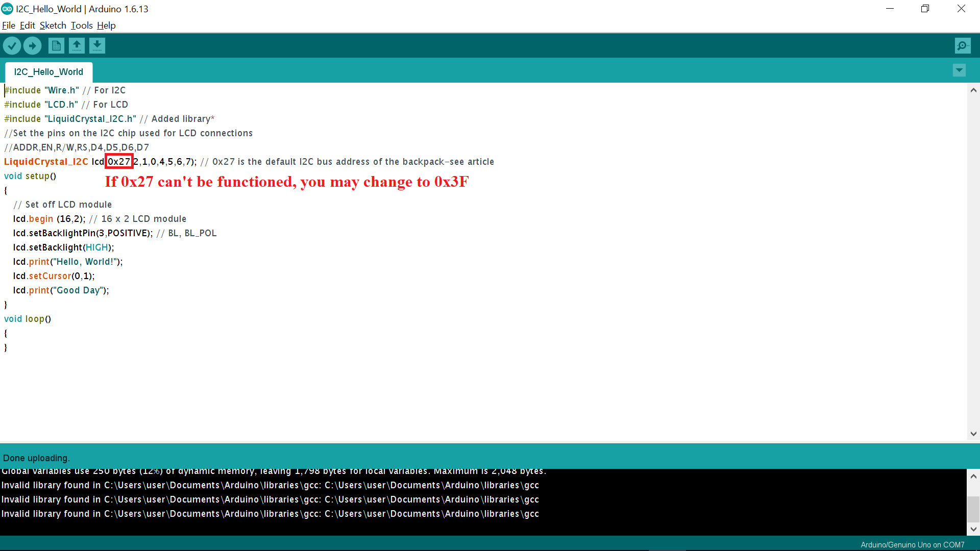Open the Serial Monitor magnifier icon
Viewport: 980px width, 551px height.
(x=962, y=46)
